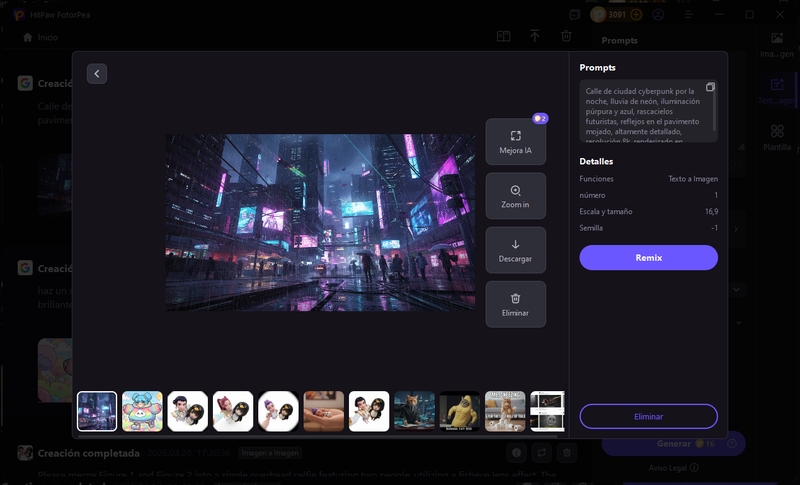The image size is (800, 485).
Task: Download the image with Descargar
Action: [515, 250]
